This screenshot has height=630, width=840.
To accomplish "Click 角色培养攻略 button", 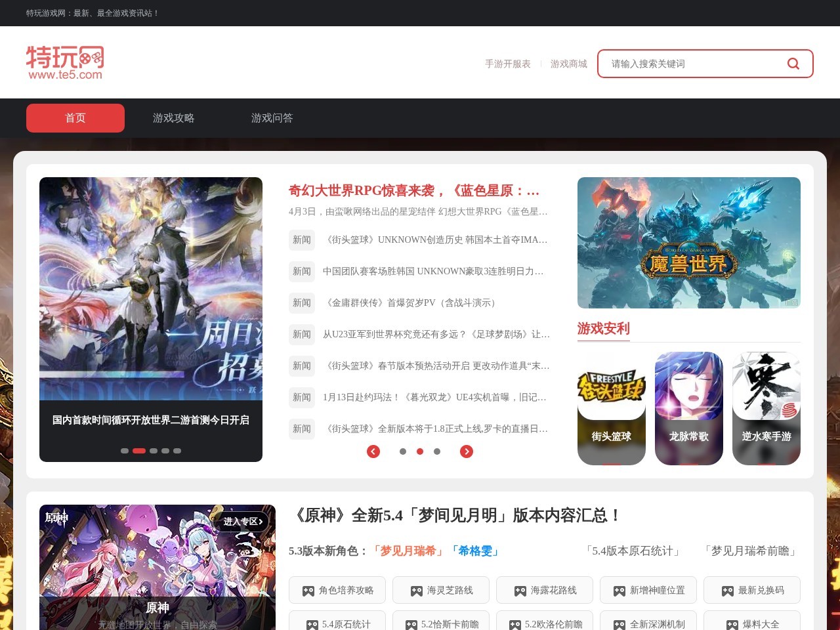I will point(337,590).
